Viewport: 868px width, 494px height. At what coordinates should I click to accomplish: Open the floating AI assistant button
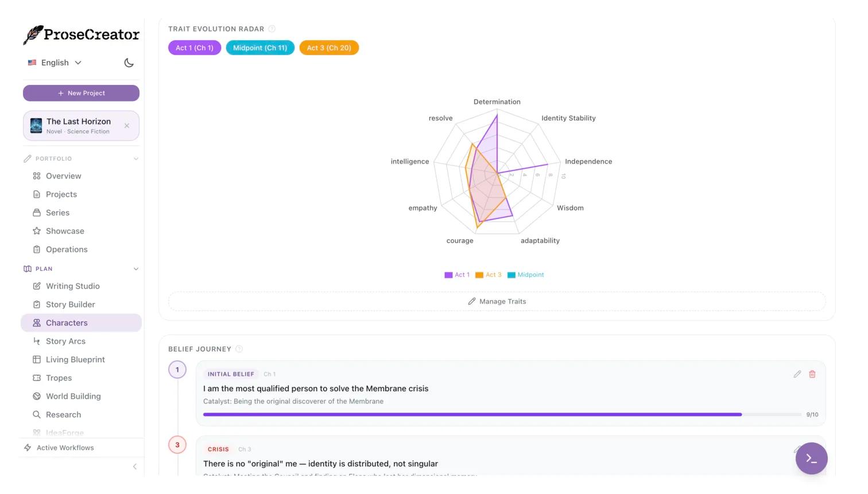point(811,458)
